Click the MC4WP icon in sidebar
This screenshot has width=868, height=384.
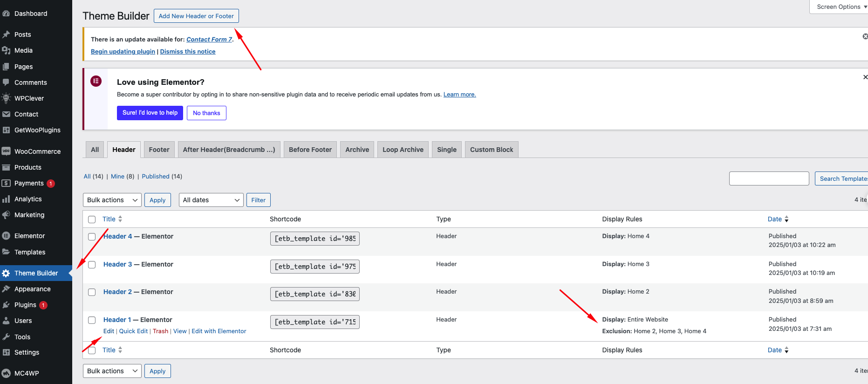point(6,373)
